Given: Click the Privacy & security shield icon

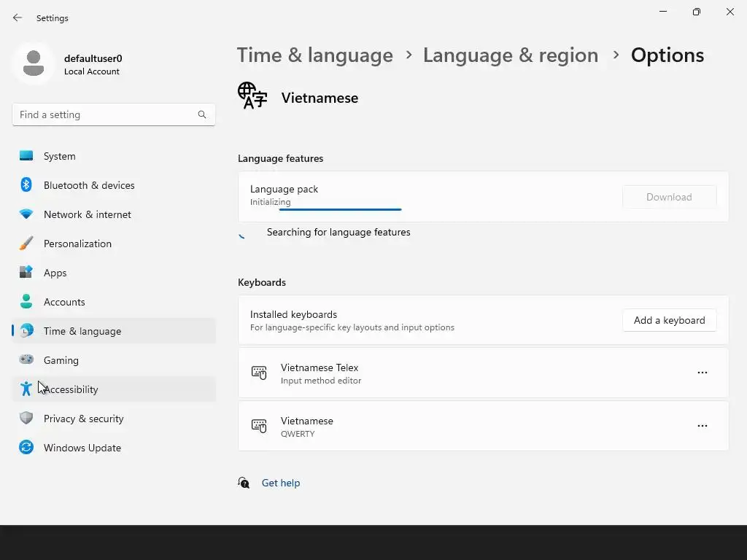Looking at the screenshot, I should coord(26,418).
